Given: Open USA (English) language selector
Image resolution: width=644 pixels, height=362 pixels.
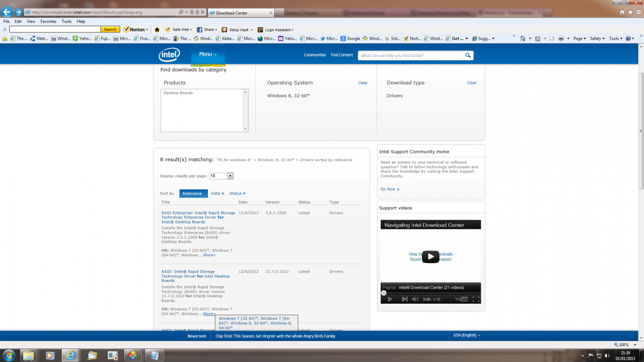Looking at the screenshot, I should pos(466,335).
